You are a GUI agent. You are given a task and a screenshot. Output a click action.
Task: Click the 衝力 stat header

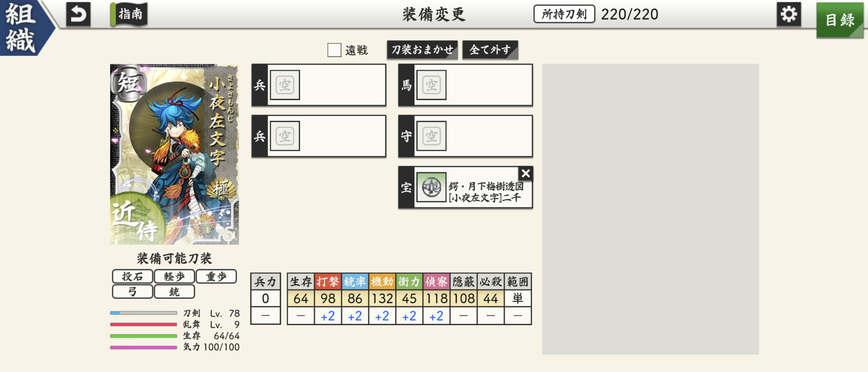tap(409, 282)
